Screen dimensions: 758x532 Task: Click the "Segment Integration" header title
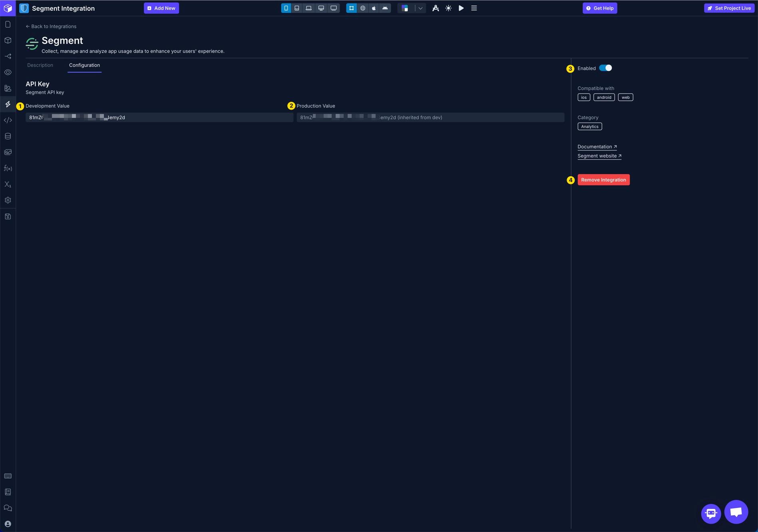63,8
